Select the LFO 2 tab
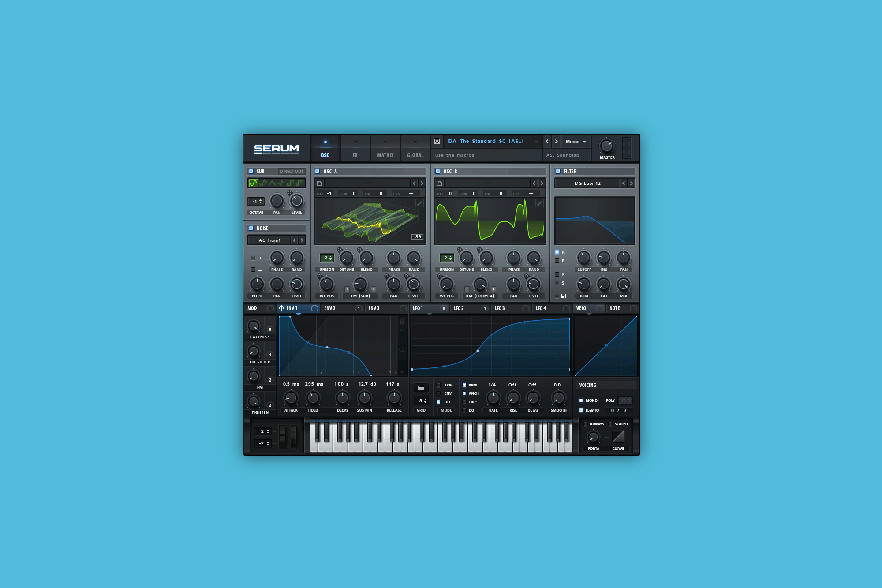 pyautogui.click(x=459, y=308)
